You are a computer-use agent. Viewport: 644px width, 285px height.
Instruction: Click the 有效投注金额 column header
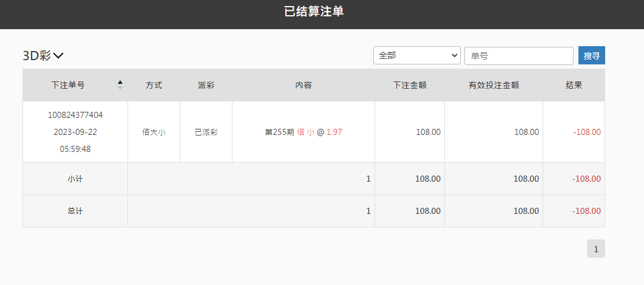point(493,85)
